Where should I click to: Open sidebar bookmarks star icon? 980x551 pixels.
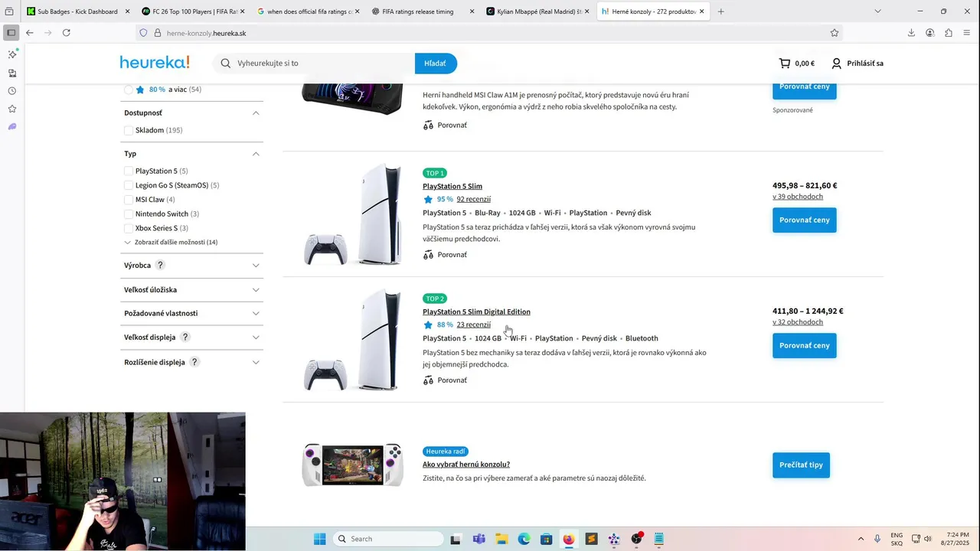click(x=12, y=109)
